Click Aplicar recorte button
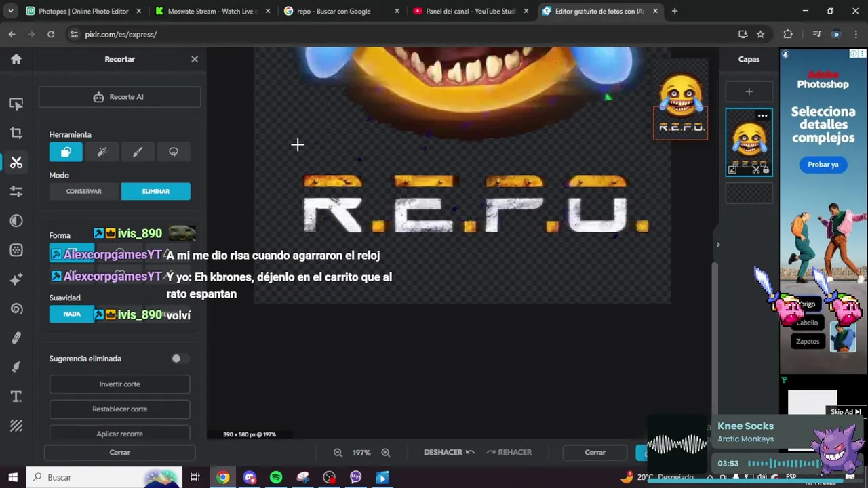 point(119,434)
